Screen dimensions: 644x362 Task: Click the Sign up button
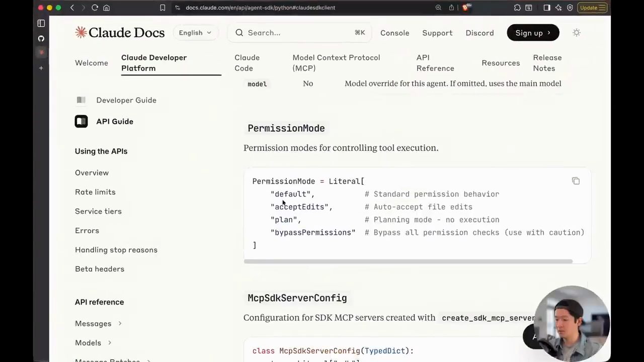533,33
